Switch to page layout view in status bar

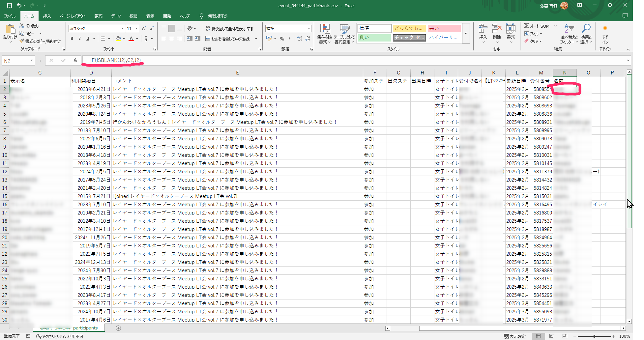click(x=551, y=336)
